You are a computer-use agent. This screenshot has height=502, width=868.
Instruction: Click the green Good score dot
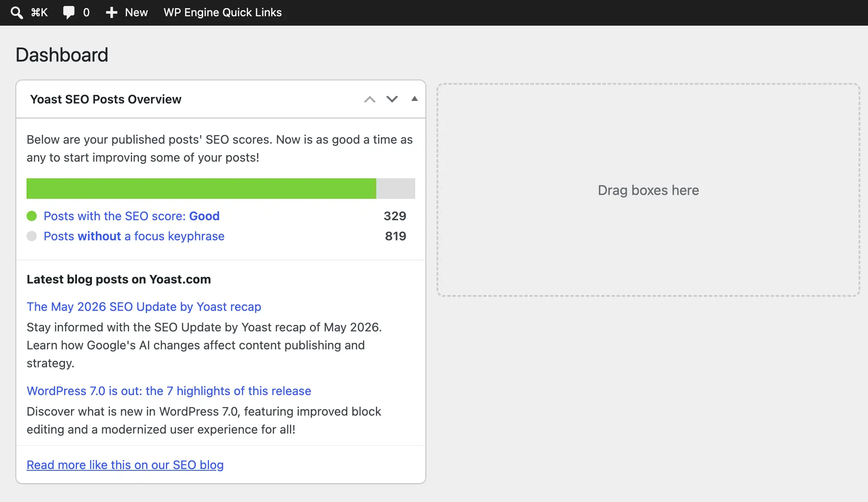click(32, 216)
